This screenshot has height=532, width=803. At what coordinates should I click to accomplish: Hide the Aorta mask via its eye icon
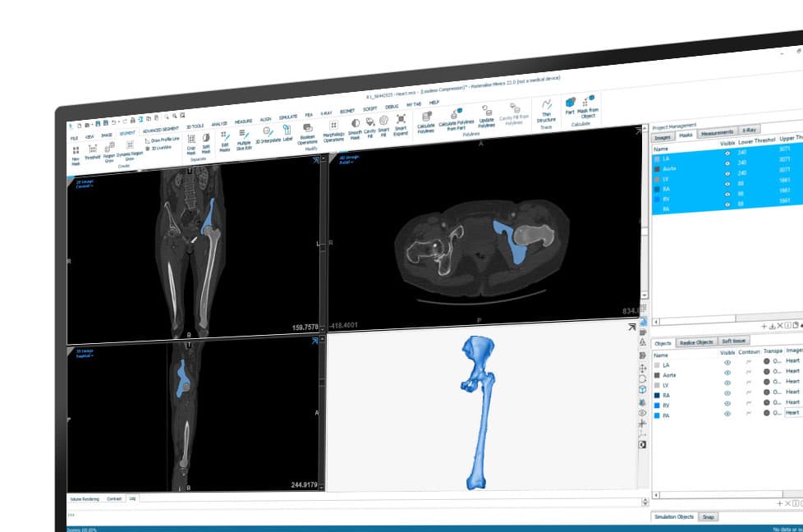pyautogui.click(x=727, y=163)
